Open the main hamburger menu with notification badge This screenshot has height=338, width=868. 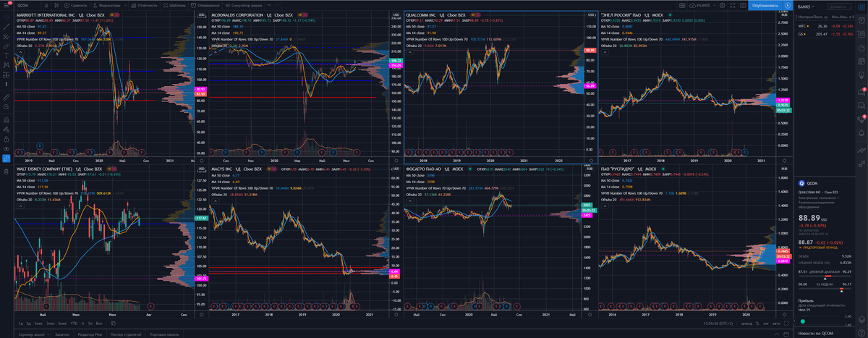coord(7,6)
